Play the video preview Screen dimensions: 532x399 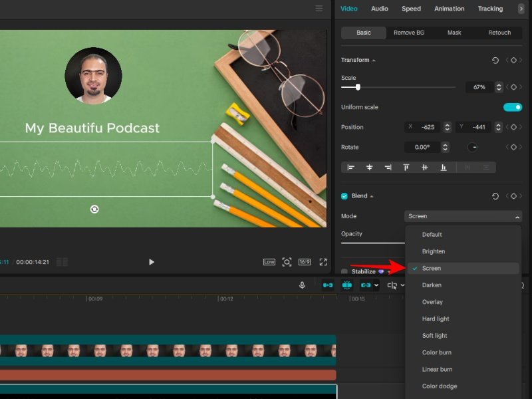[151, 262]
